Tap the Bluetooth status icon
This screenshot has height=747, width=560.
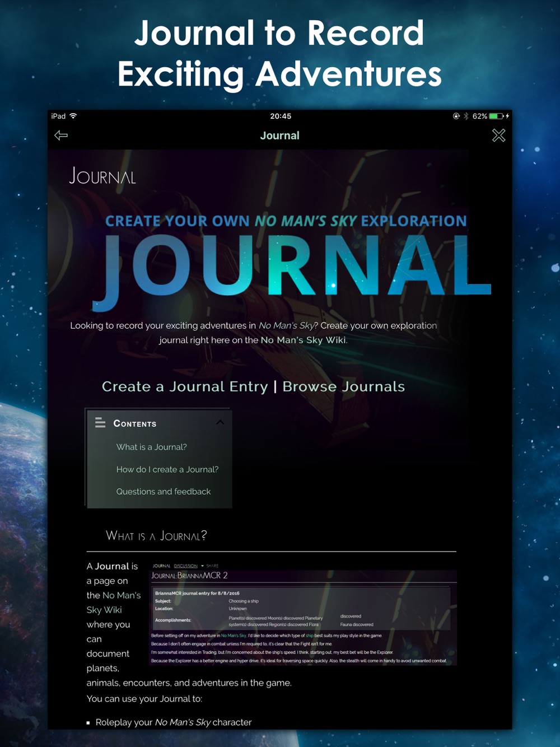coord(466,116)
